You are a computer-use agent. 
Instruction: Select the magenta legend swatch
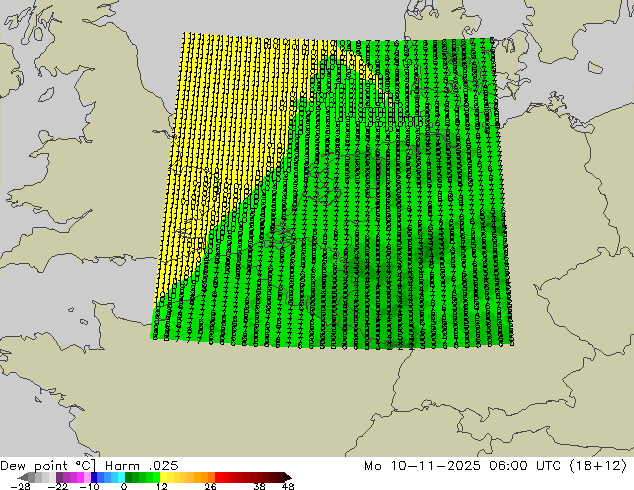80,477
